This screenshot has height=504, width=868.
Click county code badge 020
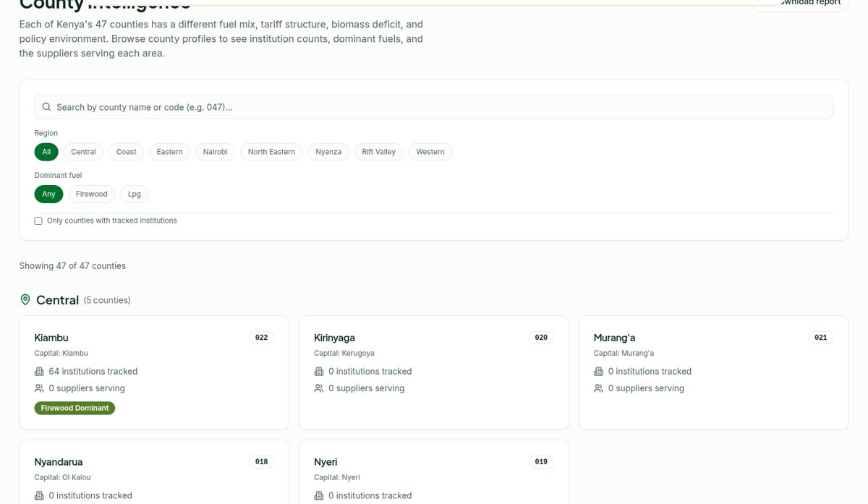point(541,338)
